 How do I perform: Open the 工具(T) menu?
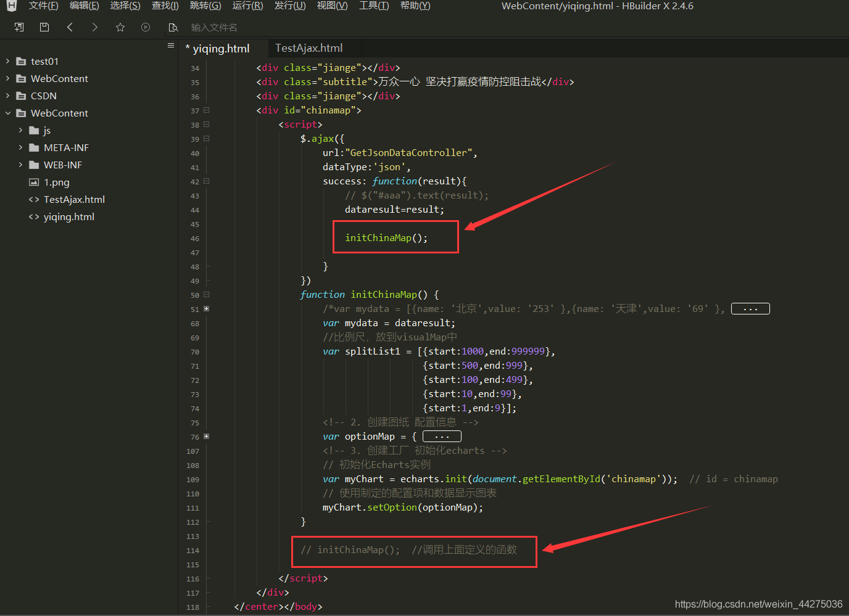(374, 6)
